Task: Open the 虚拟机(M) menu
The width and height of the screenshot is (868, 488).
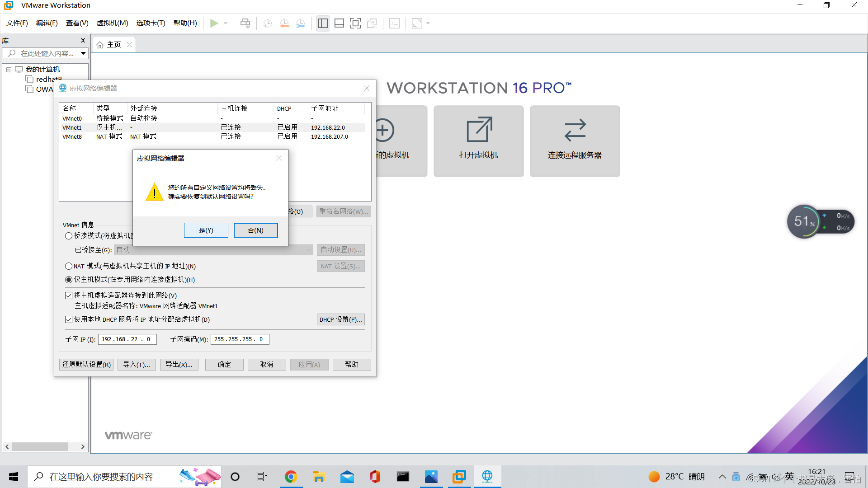Action: 113,23
